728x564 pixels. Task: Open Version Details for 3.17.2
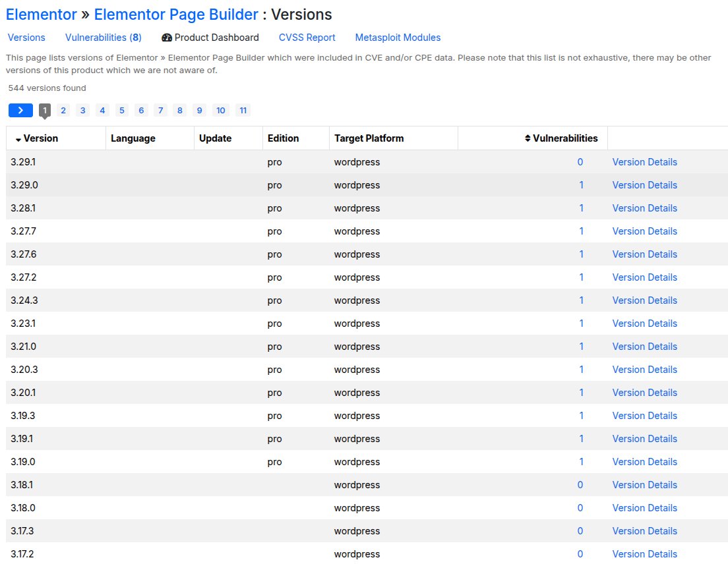coord(644,554)
